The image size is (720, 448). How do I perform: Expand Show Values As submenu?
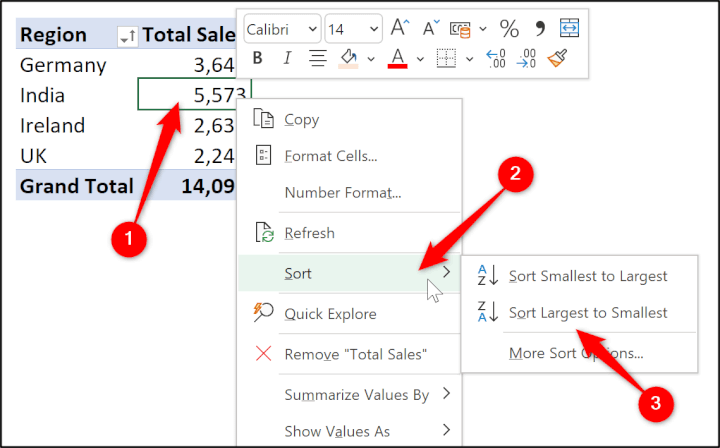click(349, 431)
